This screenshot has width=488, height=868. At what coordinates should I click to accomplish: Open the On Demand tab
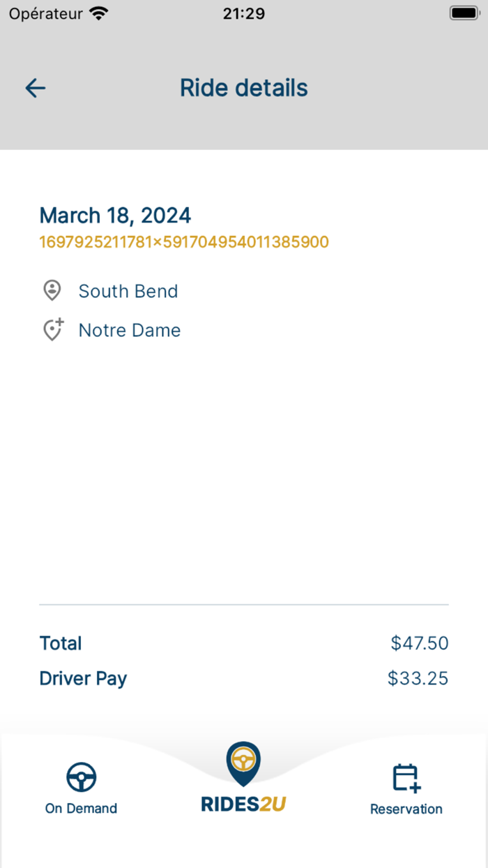point(81,789)
